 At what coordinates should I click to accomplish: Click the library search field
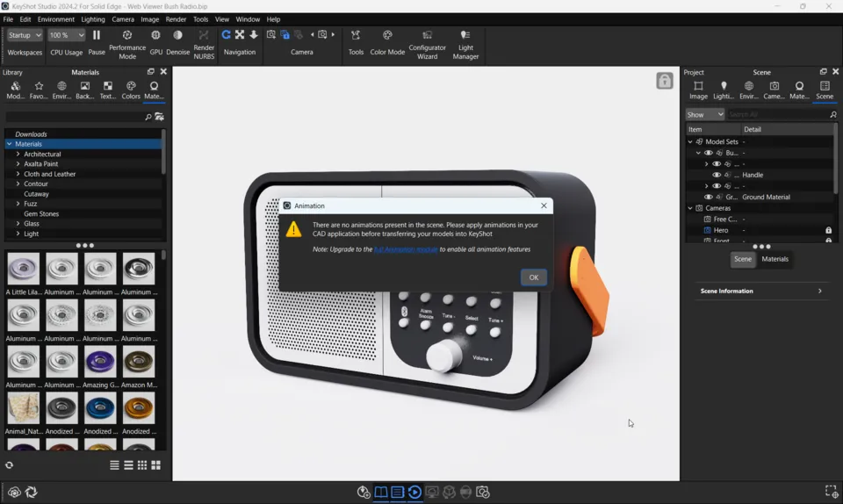75,117
